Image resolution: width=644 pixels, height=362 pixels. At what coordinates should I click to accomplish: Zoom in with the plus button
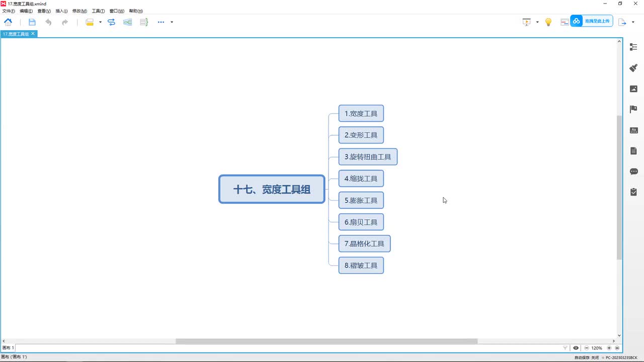coord(609,348)
